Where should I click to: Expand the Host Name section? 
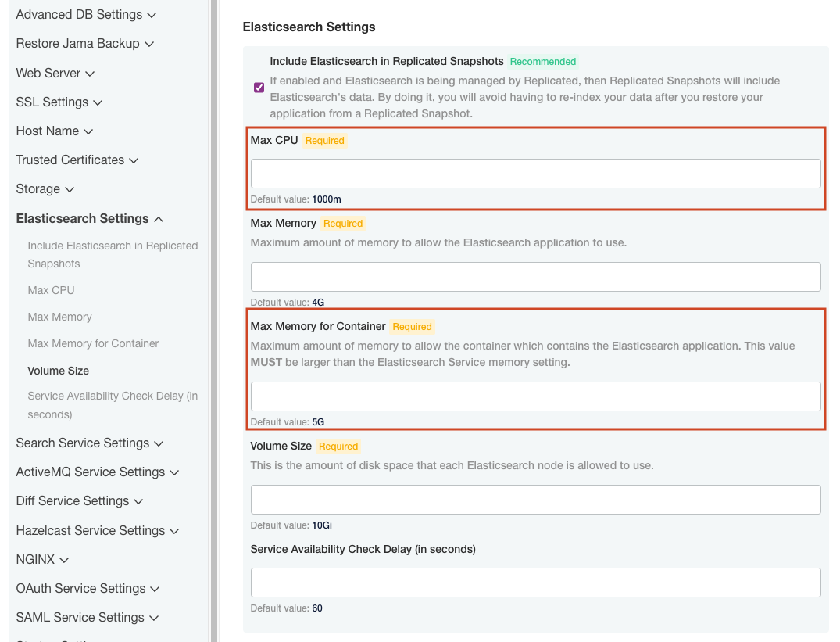pos(55,131)
